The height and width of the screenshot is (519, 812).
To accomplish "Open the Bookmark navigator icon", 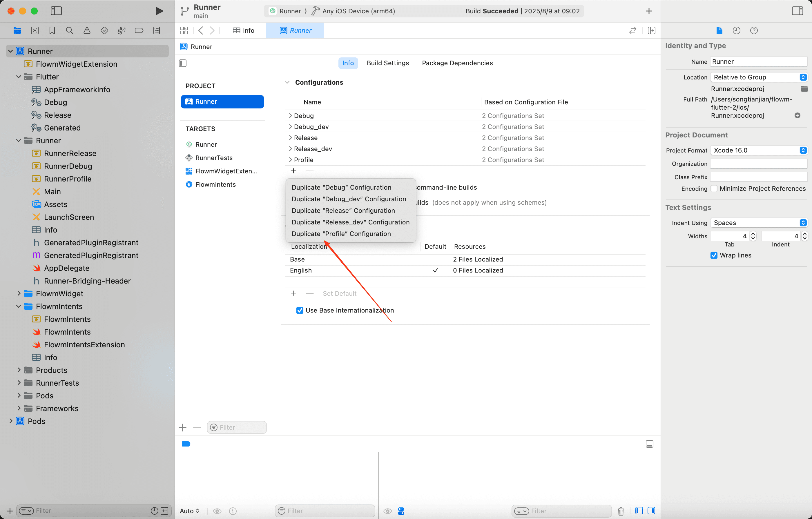I will point(52,30).
